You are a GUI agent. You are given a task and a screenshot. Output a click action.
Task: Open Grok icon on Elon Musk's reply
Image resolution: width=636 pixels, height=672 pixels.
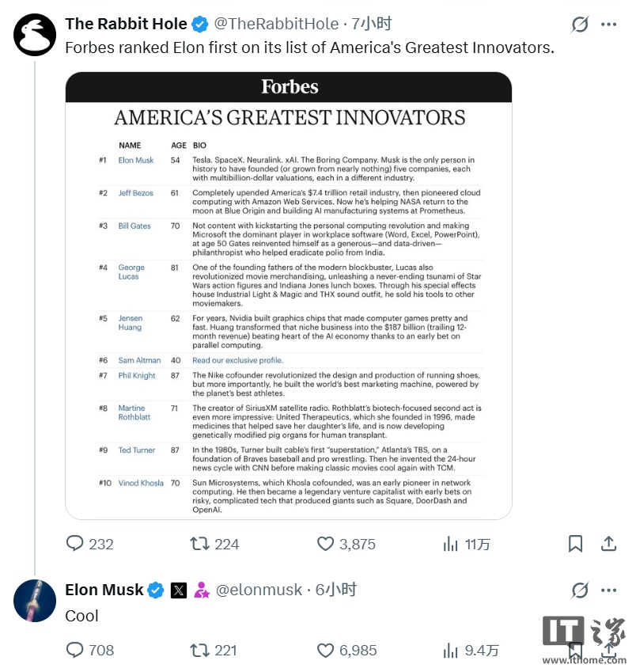580,590
